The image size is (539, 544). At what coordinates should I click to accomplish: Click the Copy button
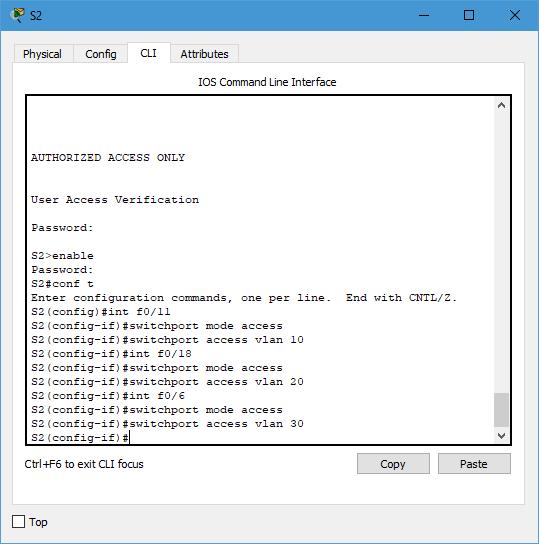pos(393,464)
